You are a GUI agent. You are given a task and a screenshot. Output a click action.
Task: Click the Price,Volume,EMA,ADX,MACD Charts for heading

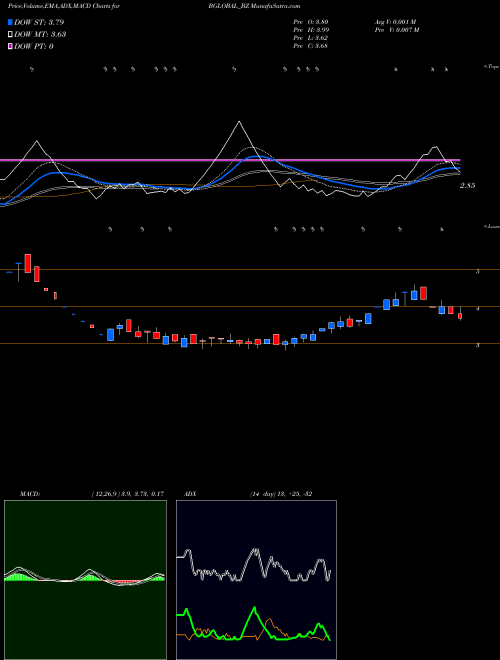click(x=64, y=6)
